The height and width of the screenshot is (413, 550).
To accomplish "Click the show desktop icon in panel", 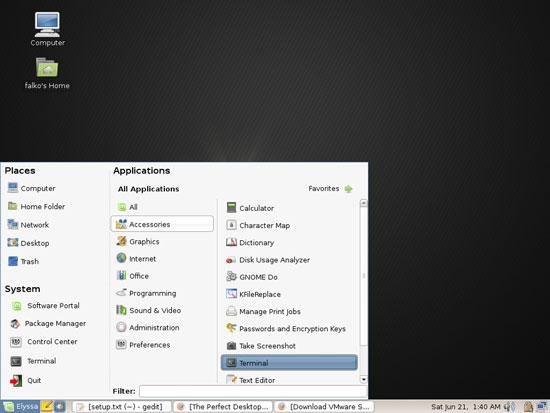I will (60, 406).
